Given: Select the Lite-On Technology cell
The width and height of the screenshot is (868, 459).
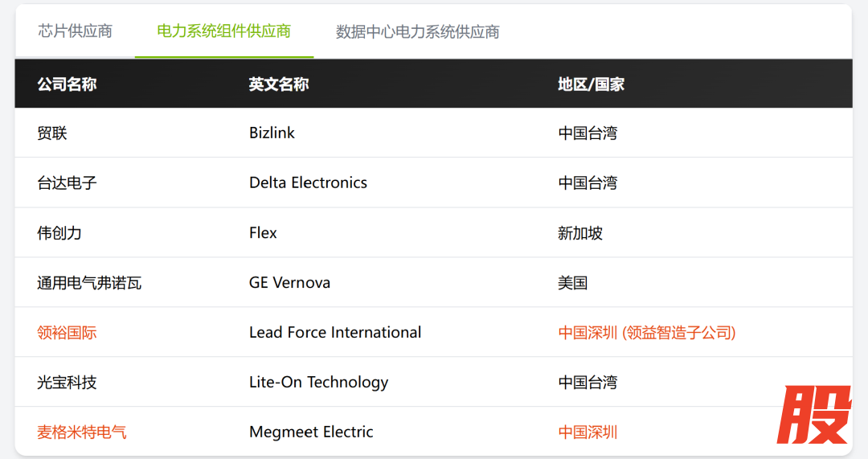Looking at the screenshot, I should click(x=318, y=382).
